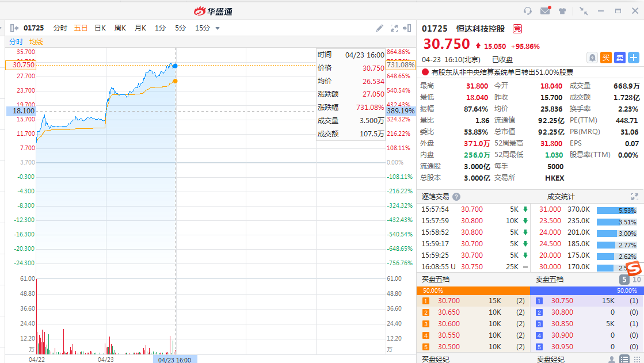
Task: Select bid level 1 at 30.700
Action: pos(473,301)
